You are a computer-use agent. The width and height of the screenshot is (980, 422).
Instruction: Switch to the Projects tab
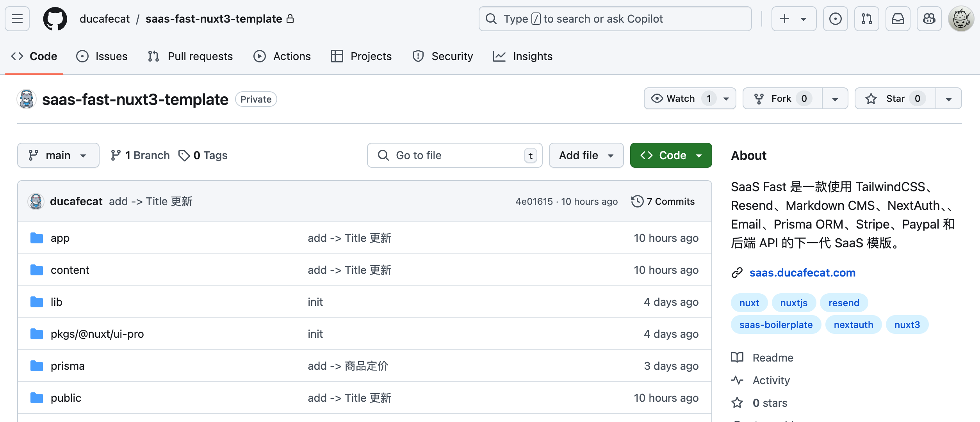361,56
